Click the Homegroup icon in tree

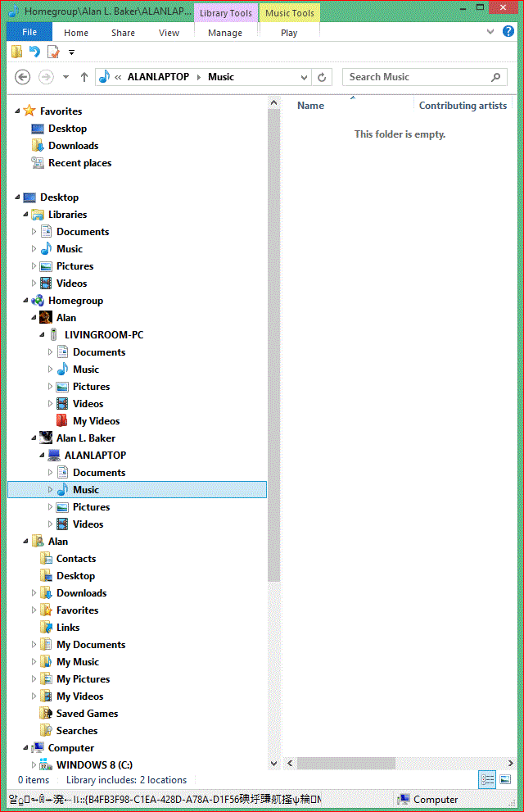coord(38,301)
